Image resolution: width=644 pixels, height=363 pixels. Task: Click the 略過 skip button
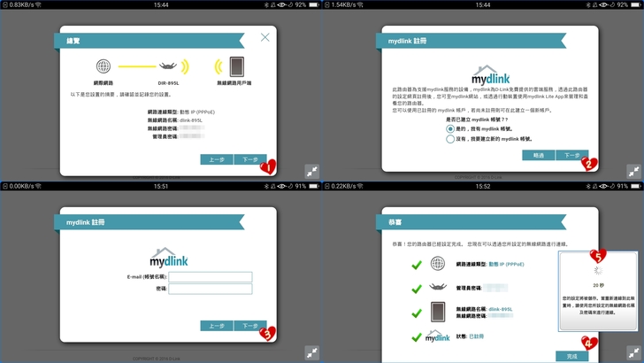click(539, 155)
